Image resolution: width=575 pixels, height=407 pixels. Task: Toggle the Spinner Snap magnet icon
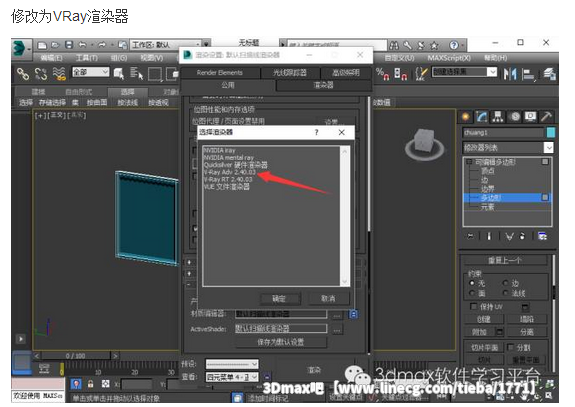coord(400,73)
